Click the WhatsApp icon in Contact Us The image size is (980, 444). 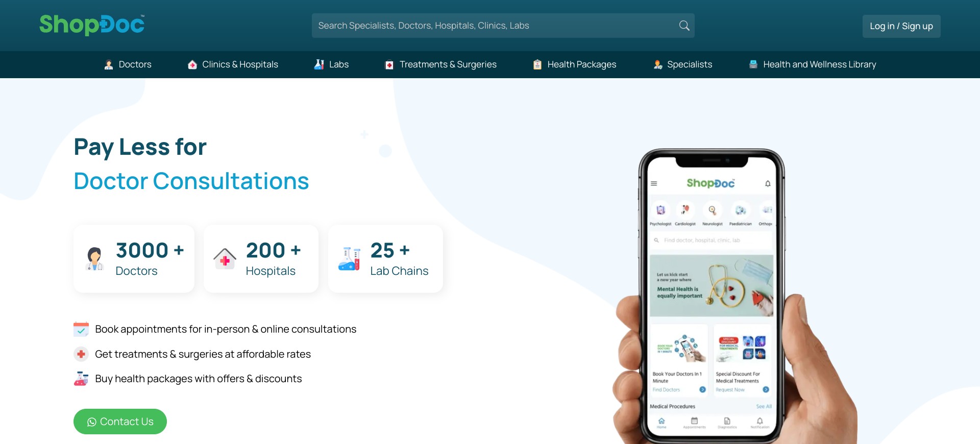(x=92, y=422)
